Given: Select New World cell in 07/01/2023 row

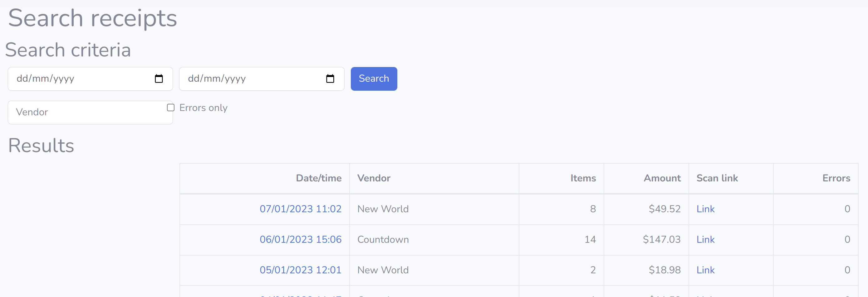Looking at the screenshot, I should coord(434,209).
